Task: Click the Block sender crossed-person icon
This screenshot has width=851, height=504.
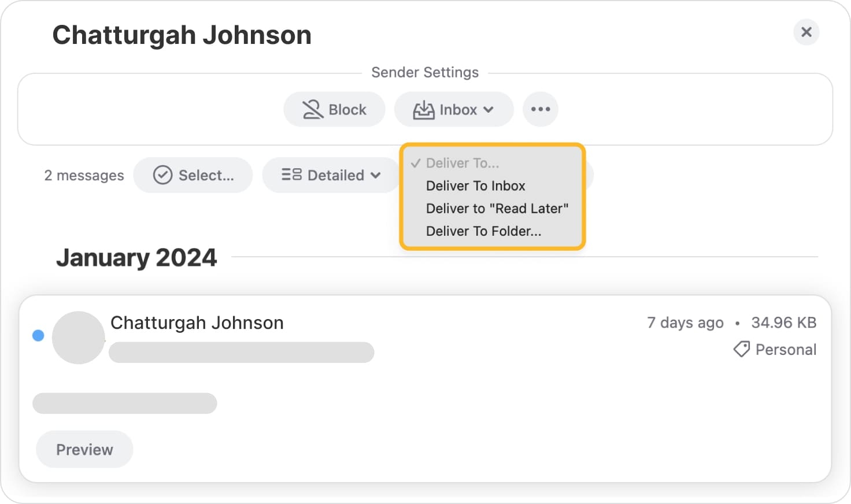Action: coord(312,109)
